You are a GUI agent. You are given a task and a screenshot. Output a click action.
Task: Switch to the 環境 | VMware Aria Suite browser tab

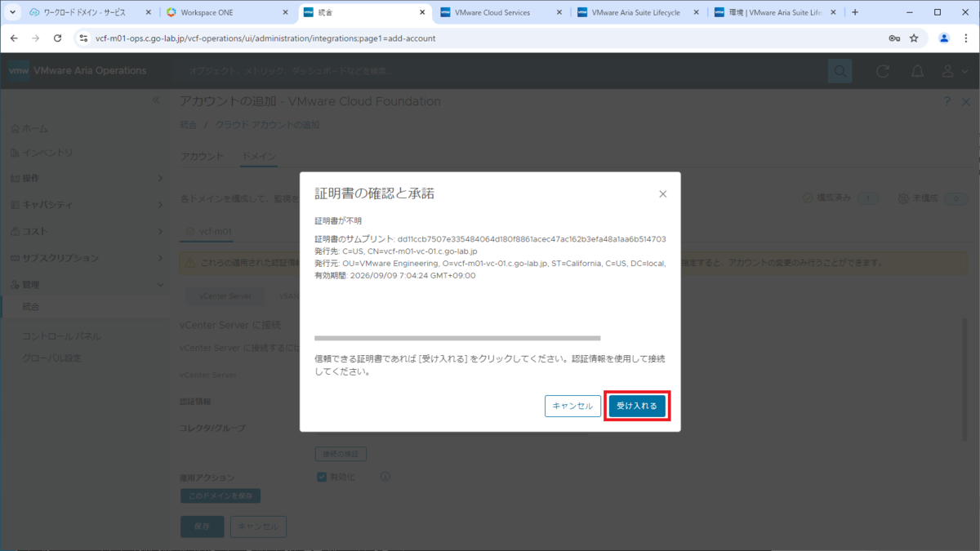(775, 13)
